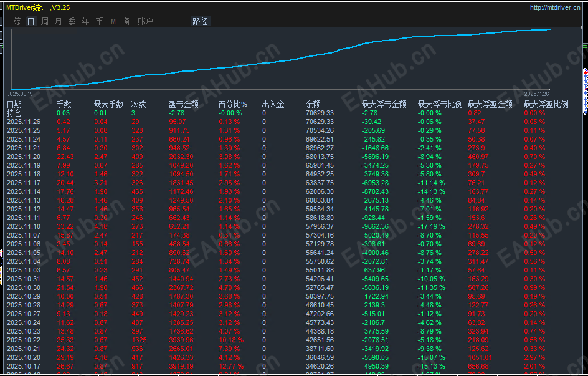Click the 最大浮亏比例 column header
Image resolution: width=588 pixels, height=376 pixels.
(x=440, y=104)
